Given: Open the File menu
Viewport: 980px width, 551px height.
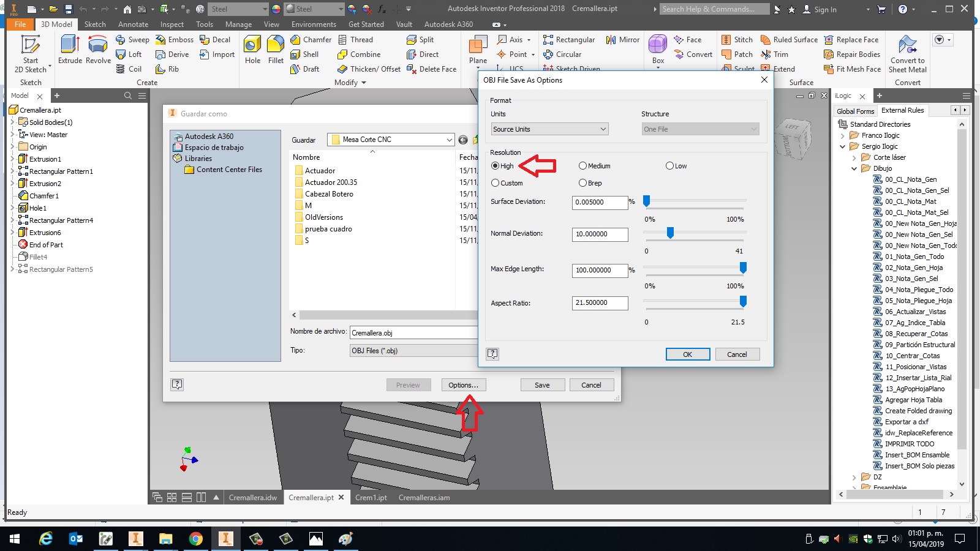Looking at the screenshot, I should (x=20, y=24).
